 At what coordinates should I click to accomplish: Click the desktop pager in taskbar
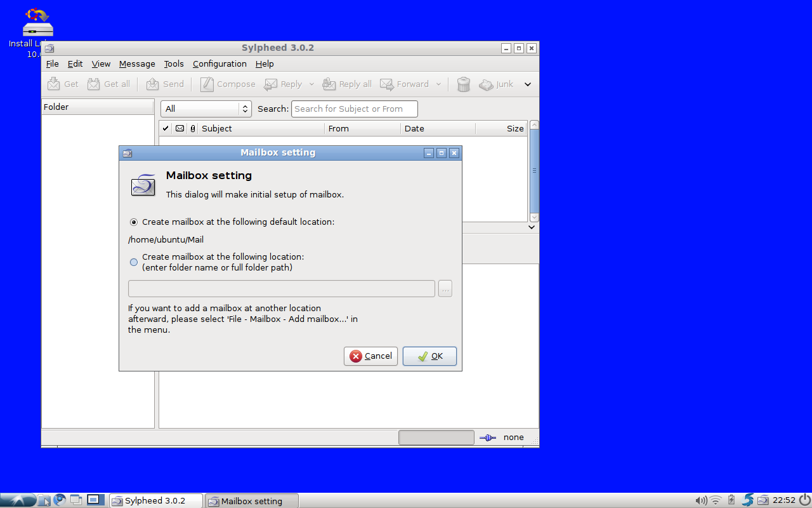95,500
